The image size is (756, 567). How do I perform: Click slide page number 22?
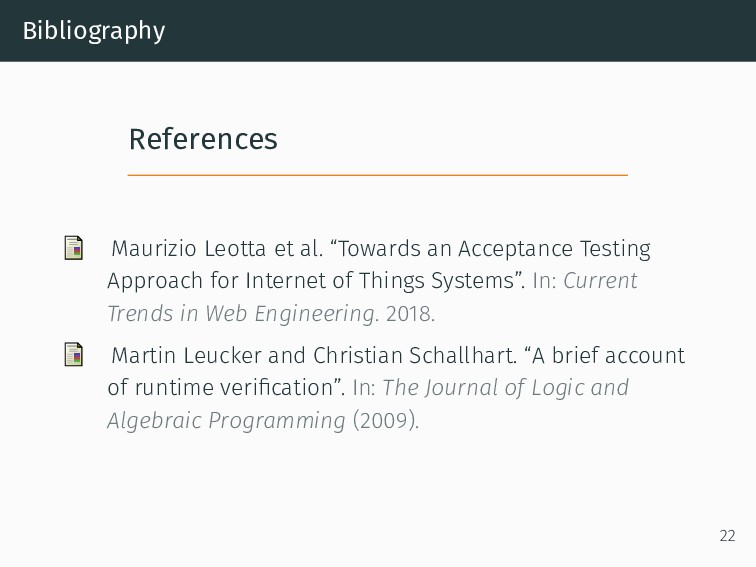(727, 536)
